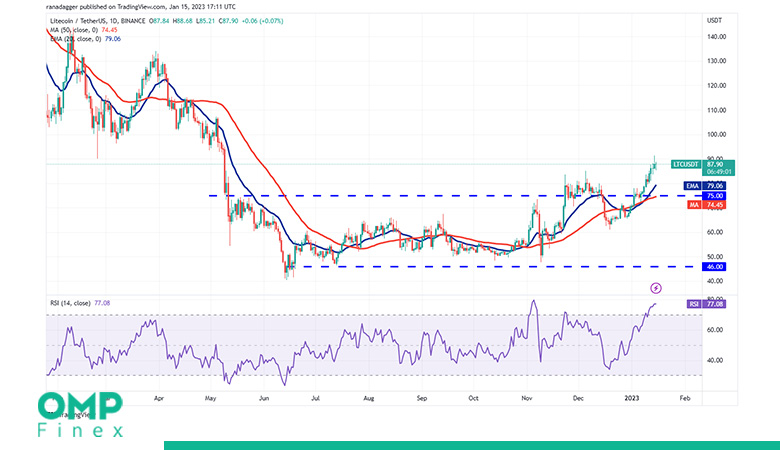Select the MA 74.45 axis label

coord(706,205)
